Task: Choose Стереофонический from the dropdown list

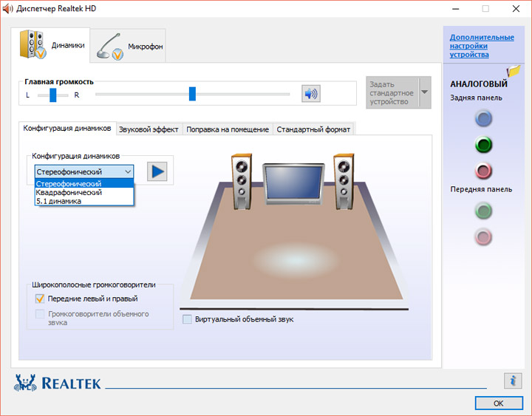Action: [84, 183]
